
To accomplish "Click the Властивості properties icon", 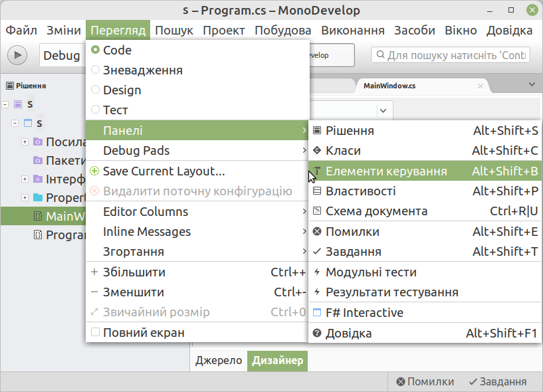I will 317,191.
